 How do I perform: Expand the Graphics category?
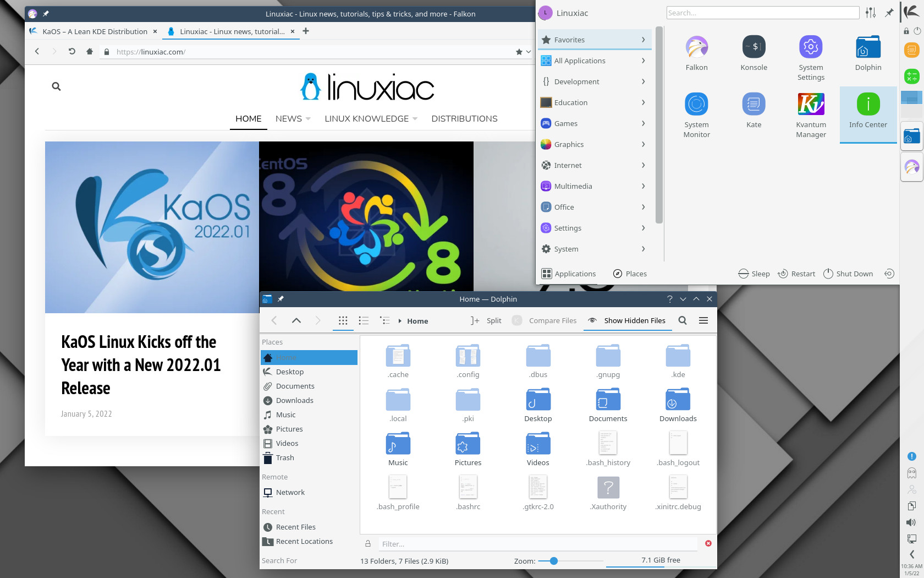(x=595, y=144)
